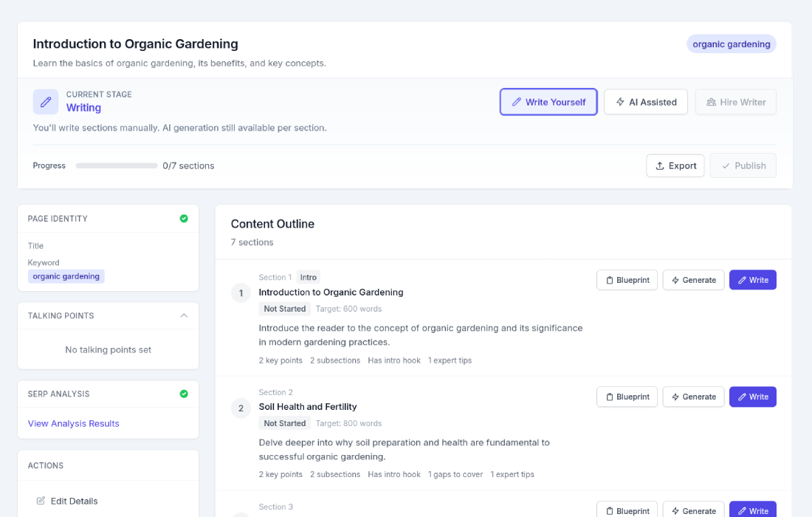Click the Write pencil icon for Section 3
Image resolution: width=812 pixels, height=517 pixels.
[742, 510]
